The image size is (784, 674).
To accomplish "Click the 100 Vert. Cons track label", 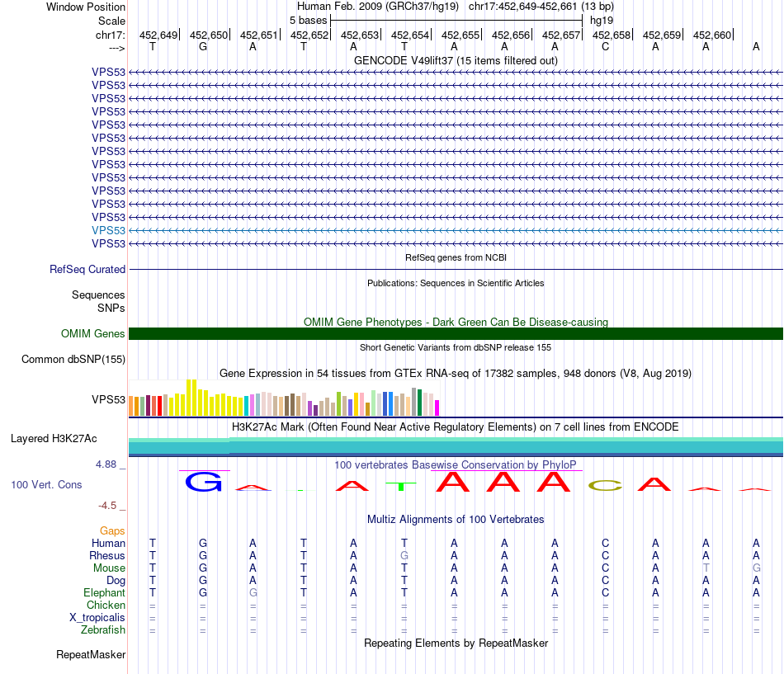I will coord(46,484).
